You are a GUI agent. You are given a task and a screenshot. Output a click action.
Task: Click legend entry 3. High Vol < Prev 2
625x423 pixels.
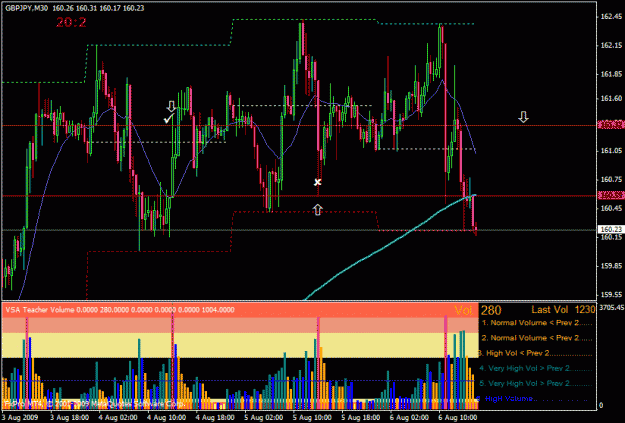pos(534,353)
